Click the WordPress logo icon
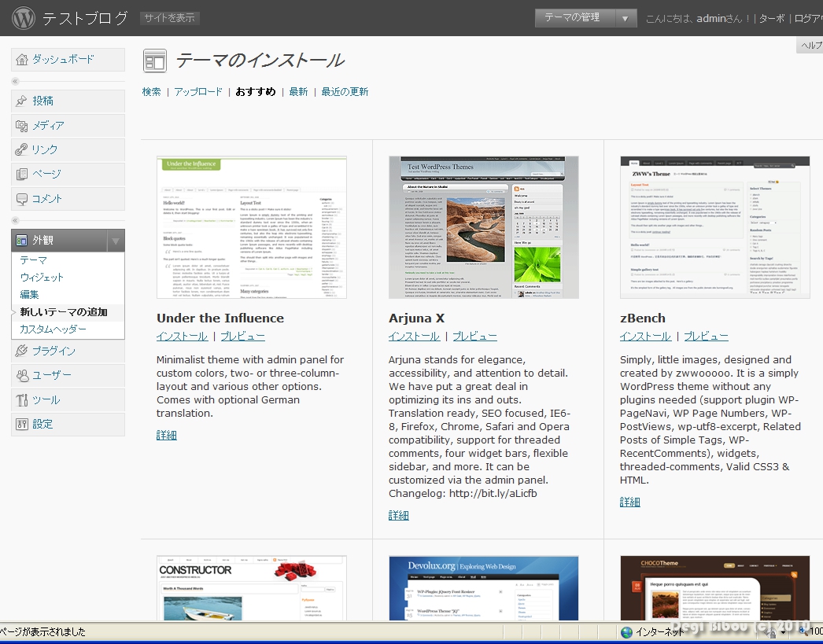The height and width of the screenshot is (644, 823). [x=23, y=18]
